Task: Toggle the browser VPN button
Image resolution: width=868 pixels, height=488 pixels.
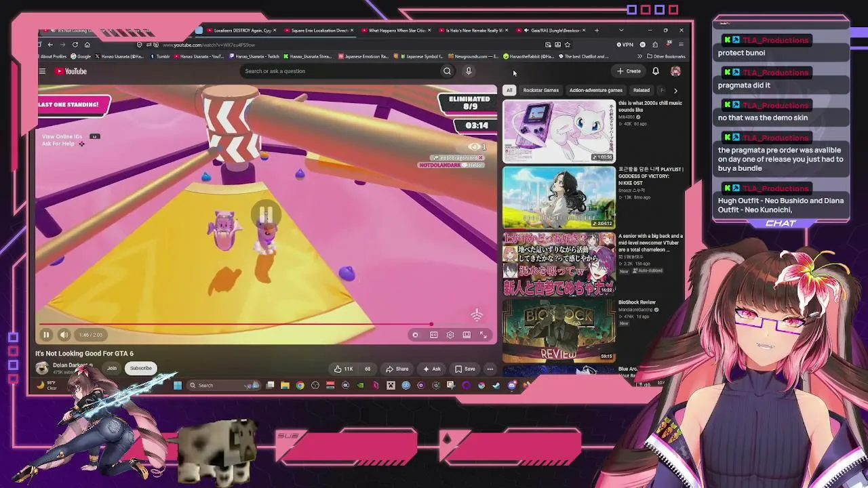Action: coord(625,45)
